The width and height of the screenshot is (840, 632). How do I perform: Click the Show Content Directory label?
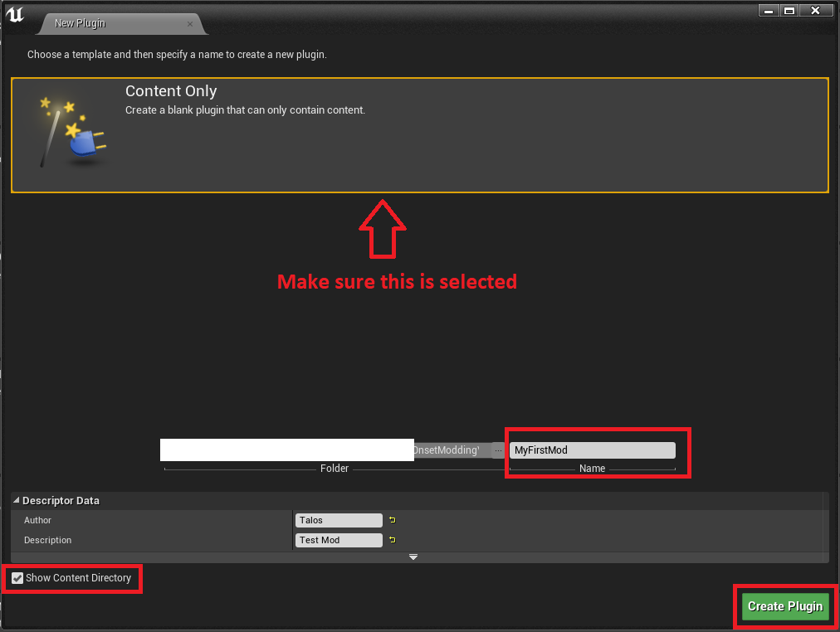(x=78, y=578)
